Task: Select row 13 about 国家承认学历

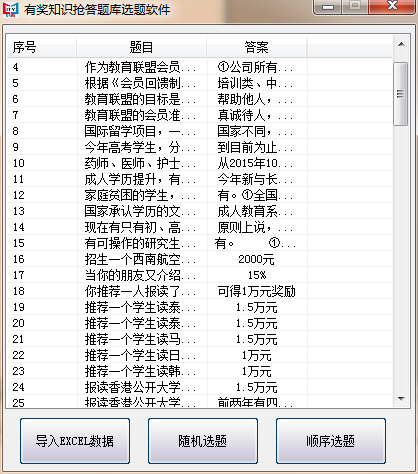Action: (199, 211)
